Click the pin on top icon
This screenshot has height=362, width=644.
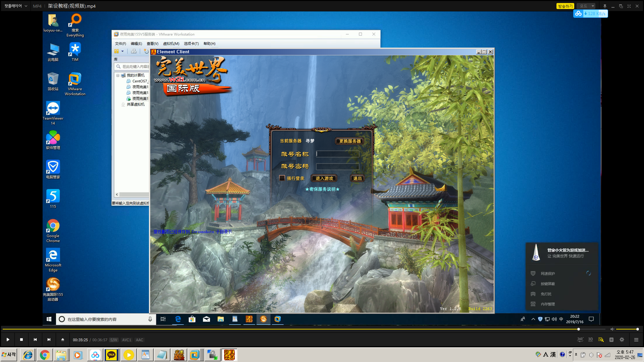pyautogui.click(x=605, y=6)
